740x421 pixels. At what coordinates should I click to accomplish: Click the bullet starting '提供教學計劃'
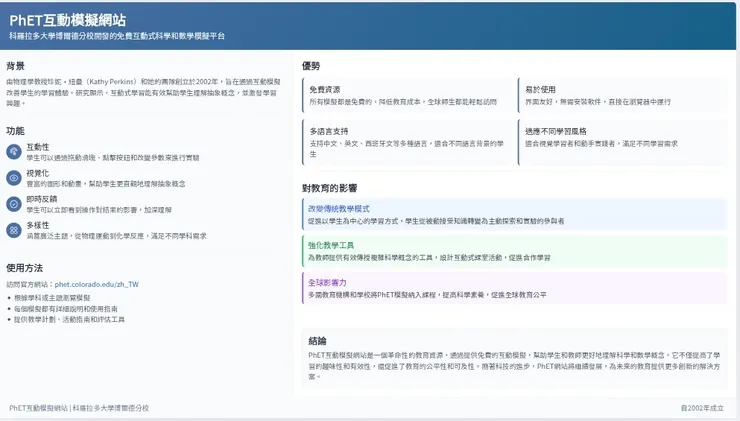pyautogui.click(x=69, y=320)
